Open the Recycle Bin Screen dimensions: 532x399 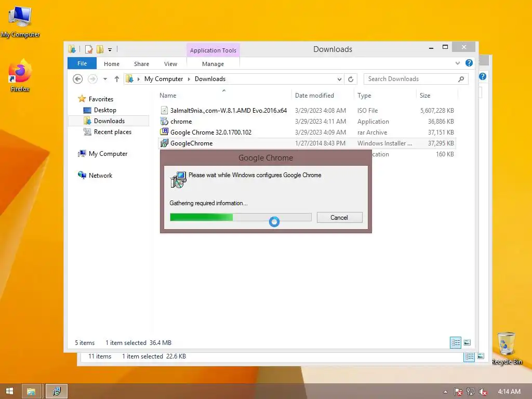pos(507,349)
